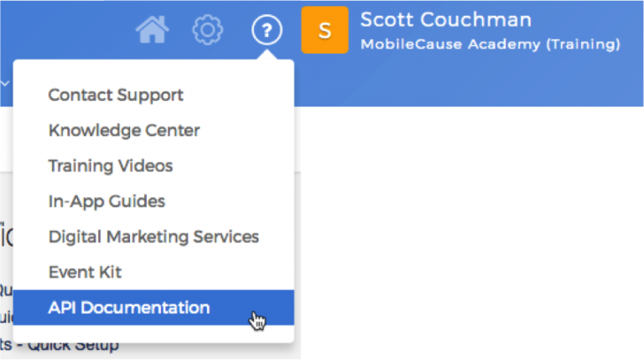Click the cut-off large heading at left edge
Viewport: 644px width, 360px height.
click(x=6, y=237)
